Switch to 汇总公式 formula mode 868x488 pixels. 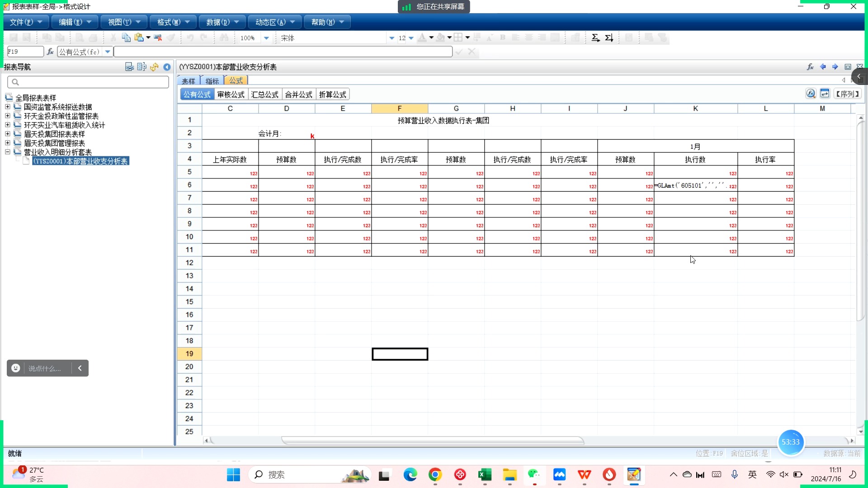click(x=264, y=94)
